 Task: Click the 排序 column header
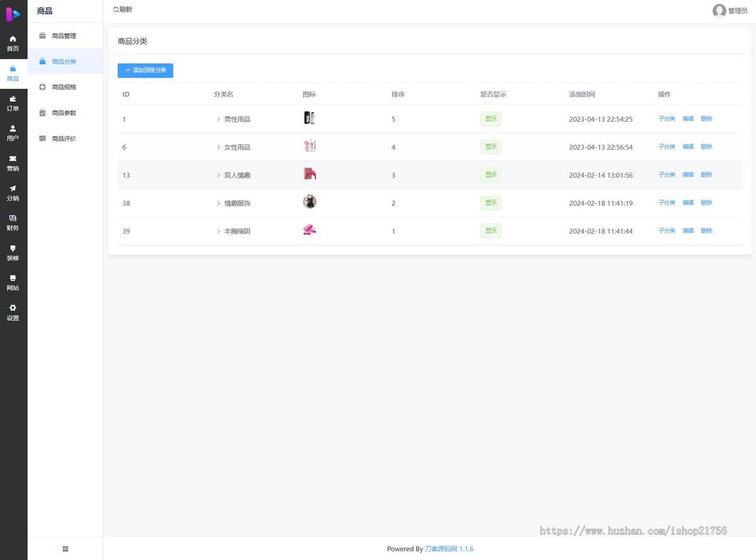tap(398, 94)
